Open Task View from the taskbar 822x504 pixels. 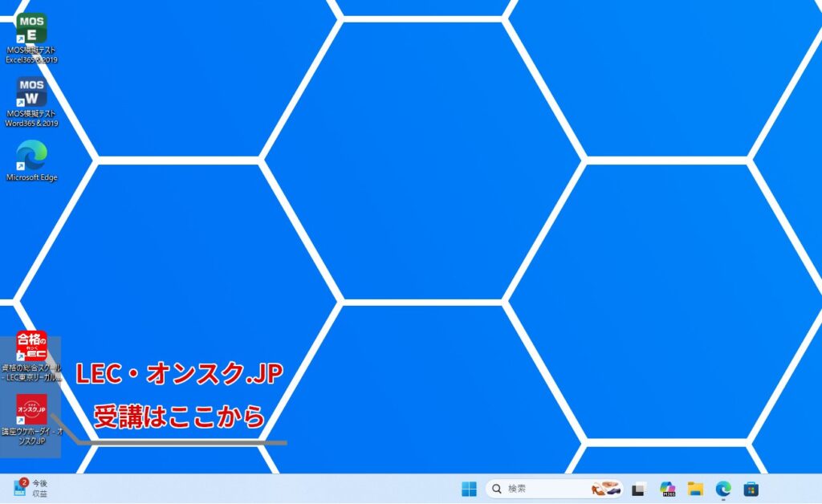click(x=638, y=489)
